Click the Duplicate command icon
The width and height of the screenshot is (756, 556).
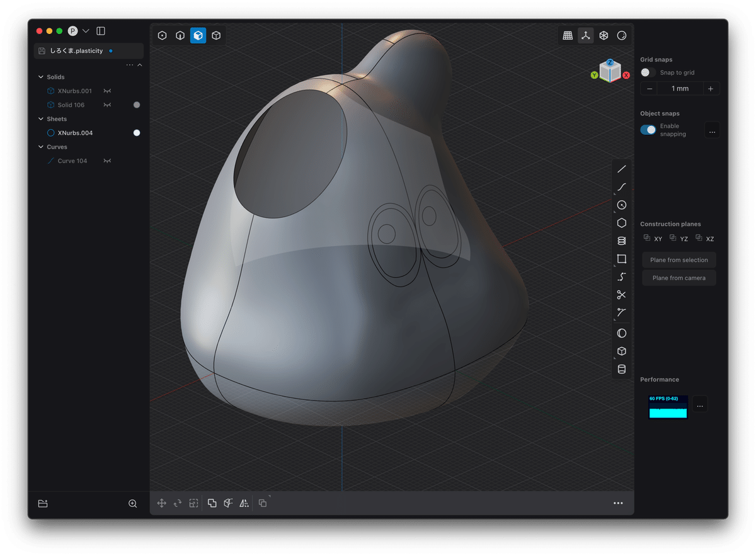(x=212, y=503)
